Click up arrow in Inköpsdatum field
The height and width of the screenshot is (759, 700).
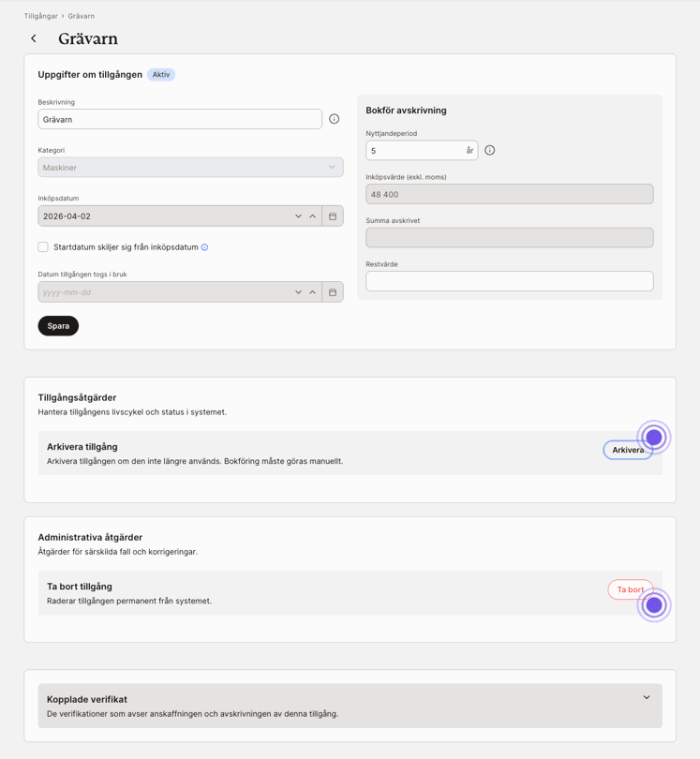coord(312,216)
